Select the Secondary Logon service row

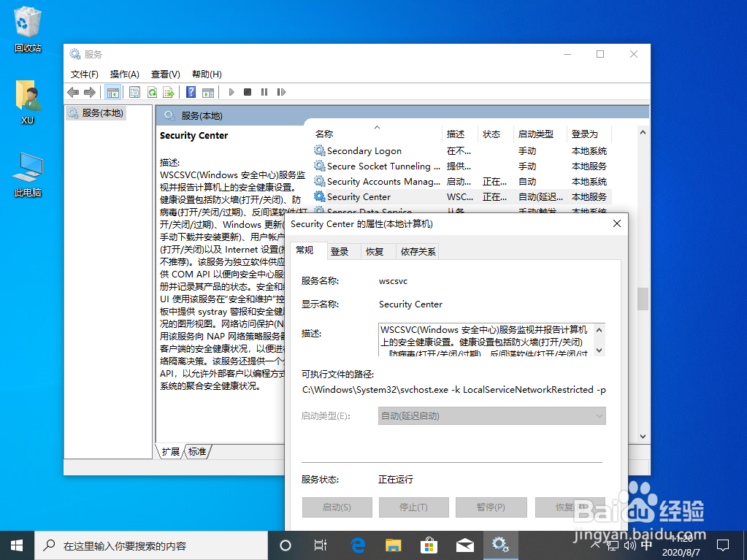pyautogui.click(x=365, y=150)
